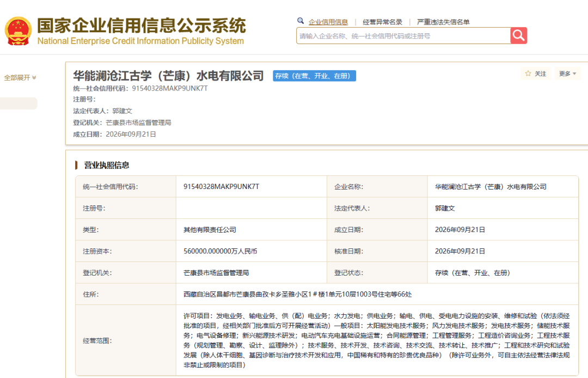Select the 经营异常名录 search tab
This screenshot has height=378, width=588.
[383, 22]
